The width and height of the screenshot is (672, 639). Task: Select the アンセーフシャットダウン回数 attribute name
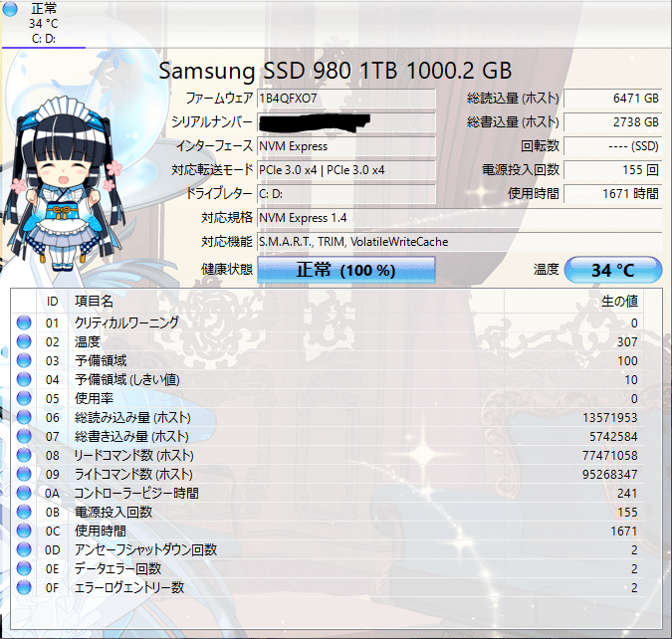pyautogui.click(x=145, y=549)
